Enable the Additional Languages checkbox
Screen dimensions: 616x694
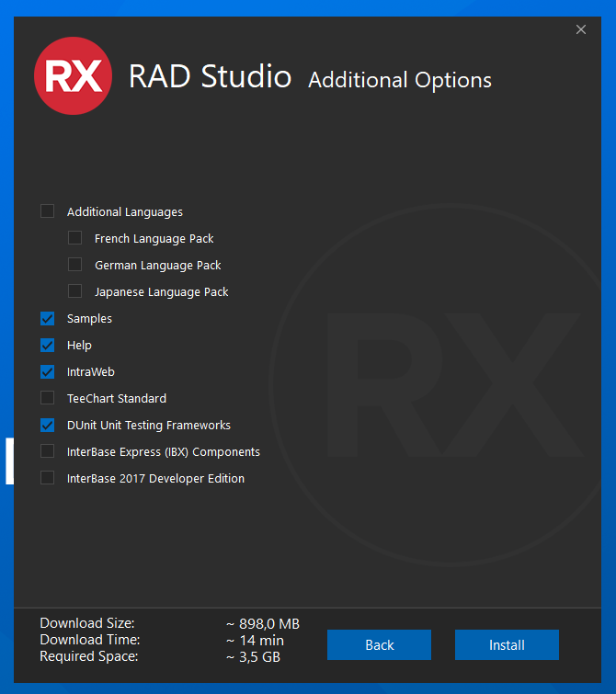(x=48, y=211)
